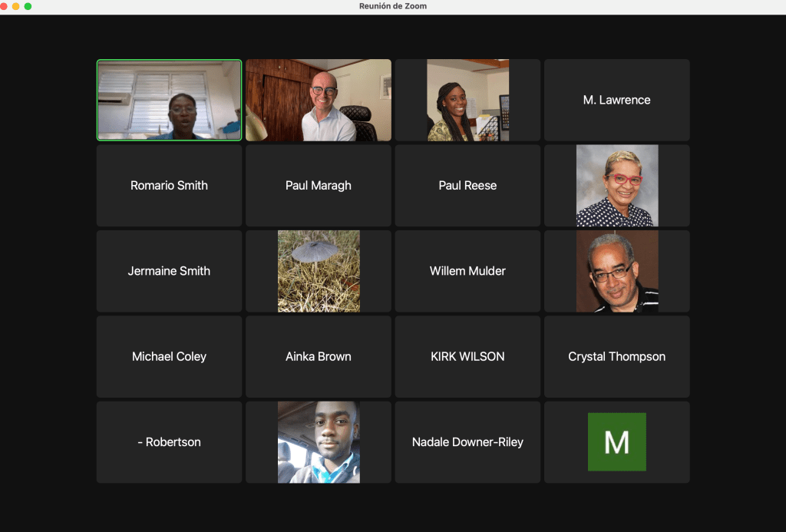Select the green M avatar tile

pyautogui.click(x=616, y=442)
